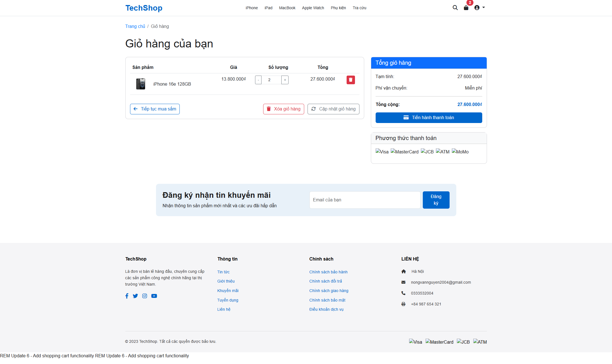Screen dimensions: 612x364
Task: Open the YouTube footer icon
Action: tap(154, 296)
